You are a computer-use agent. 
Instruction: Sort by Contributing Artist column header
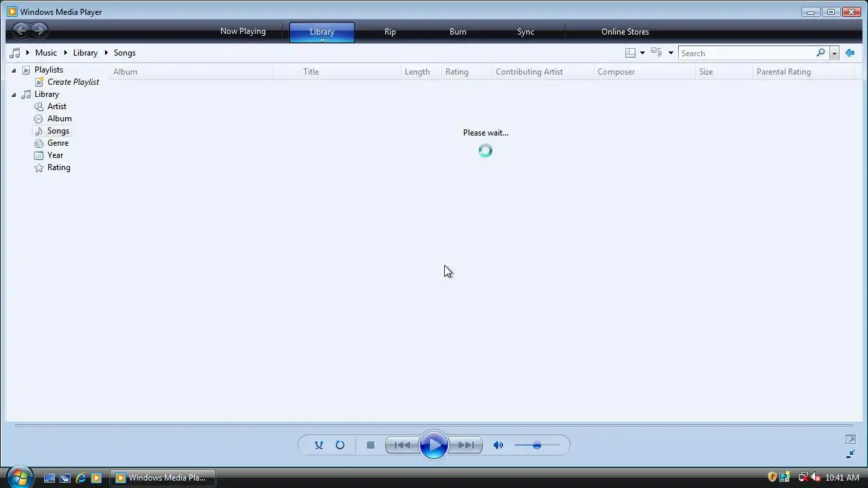click(542, 72)
